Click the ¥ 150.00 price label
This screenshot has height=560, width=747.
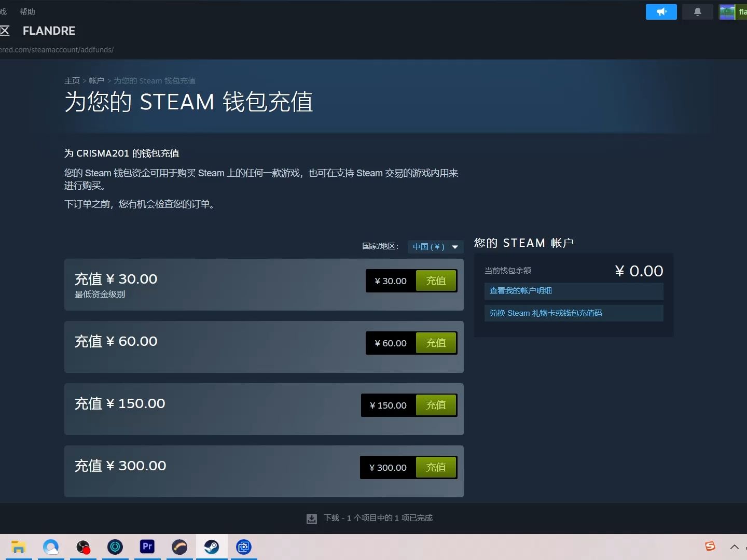pos(388,405)
